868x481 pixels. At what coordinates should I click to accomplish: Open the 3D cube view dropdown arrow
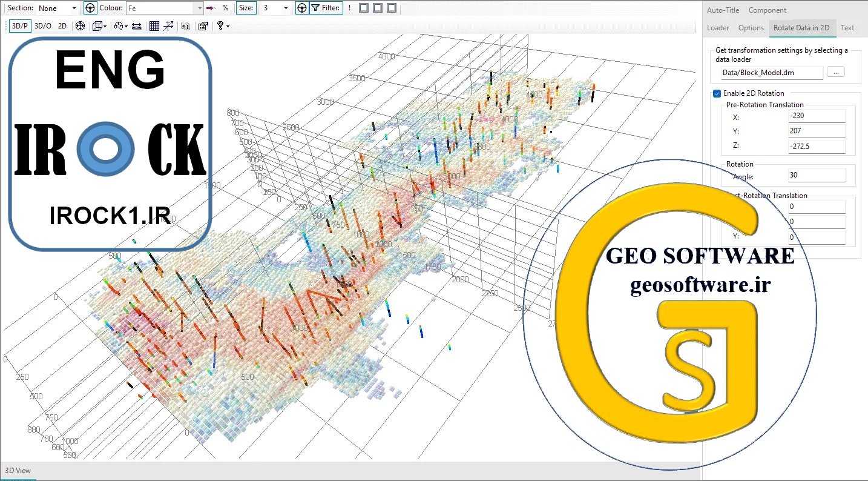pos(105,26)
